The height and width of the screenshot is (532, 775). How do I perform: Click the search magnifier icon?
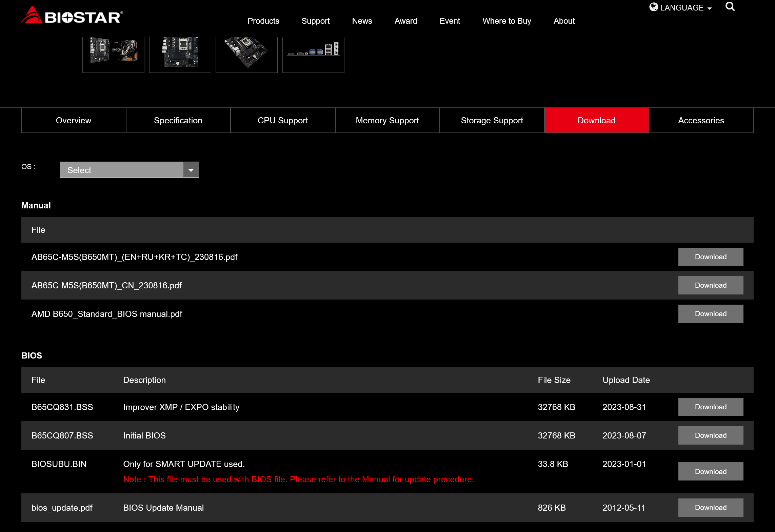click(x=730, y=7)
